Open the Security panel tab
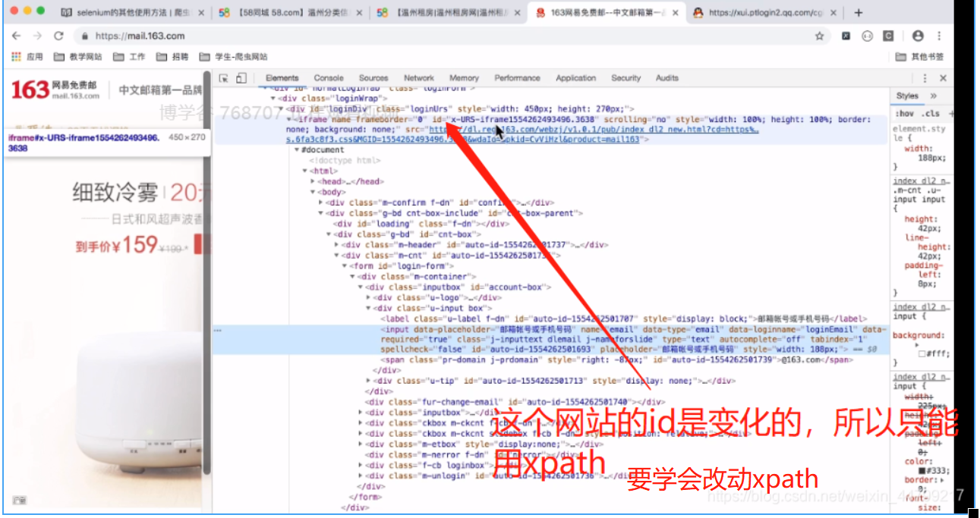 (626, 78)
